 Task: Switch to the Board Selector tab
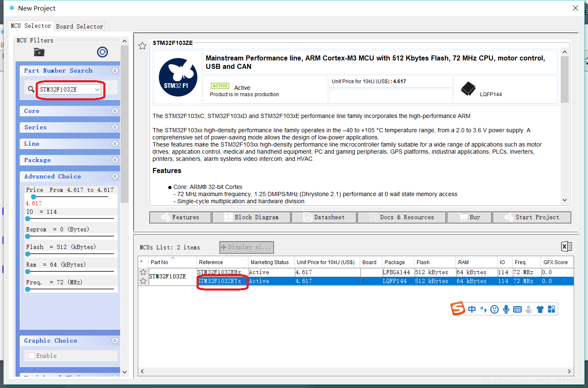point(79,26)
